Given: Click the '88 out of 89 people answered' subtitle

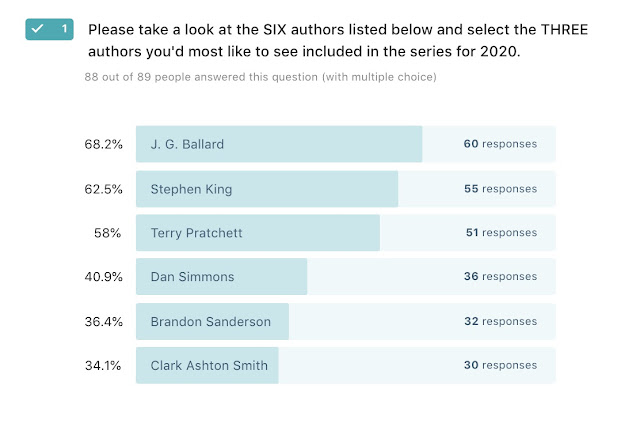Looking at the screenshot, I should [x=260, y=77].
